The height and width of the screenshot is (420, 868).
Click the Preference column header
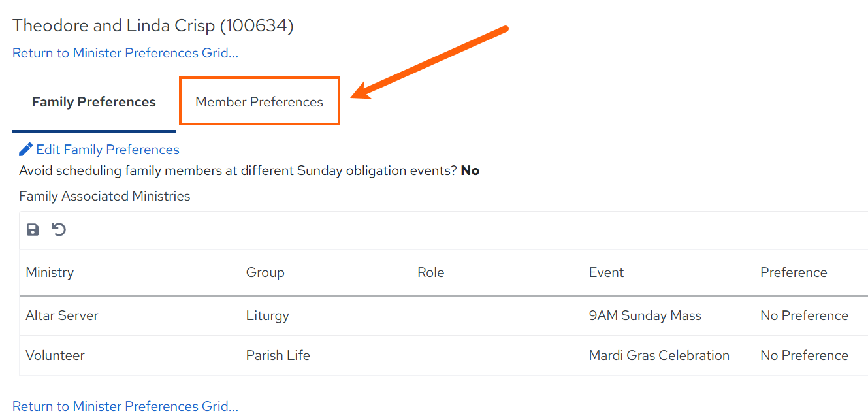(794, 272)
